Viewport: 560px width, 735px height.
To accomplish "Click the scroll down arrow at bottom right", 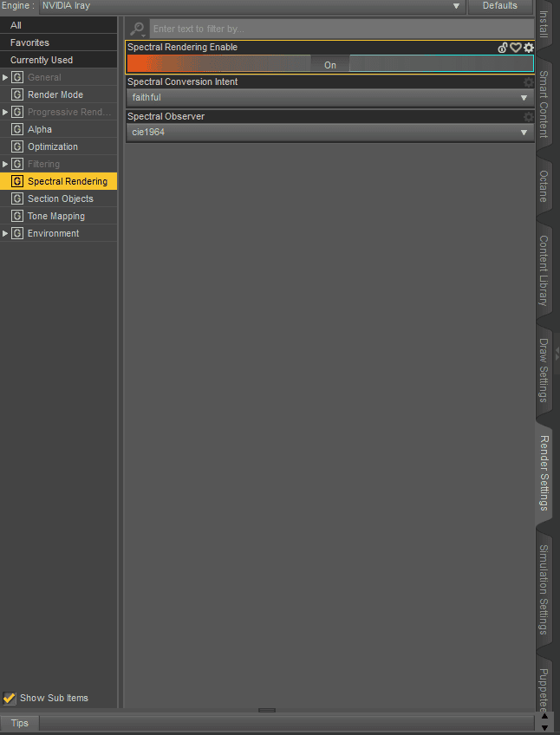I will pyautogui.click(x=544, y=727).
